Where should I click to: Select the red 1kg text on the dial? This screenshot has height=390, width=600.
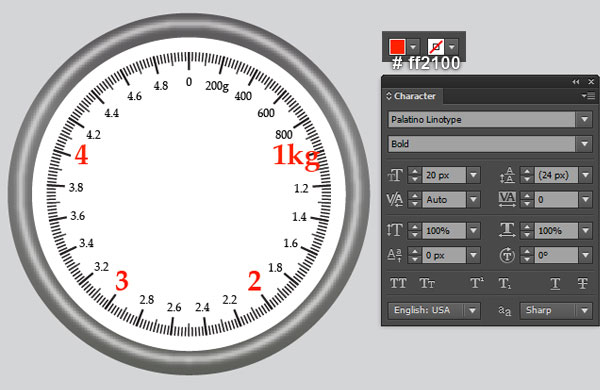296,157
